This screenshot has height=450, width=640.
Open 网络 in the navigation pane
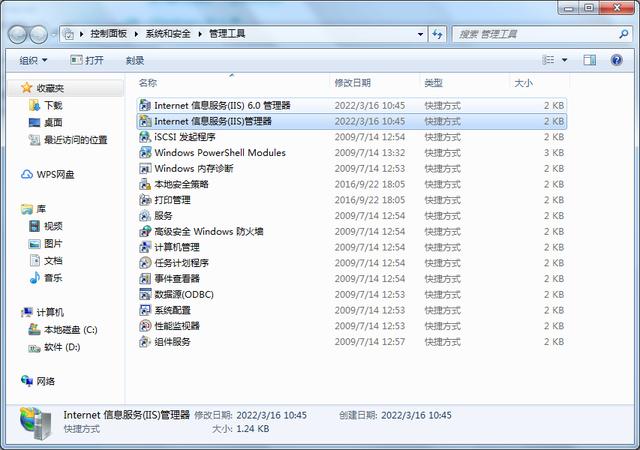pos(38,381)
